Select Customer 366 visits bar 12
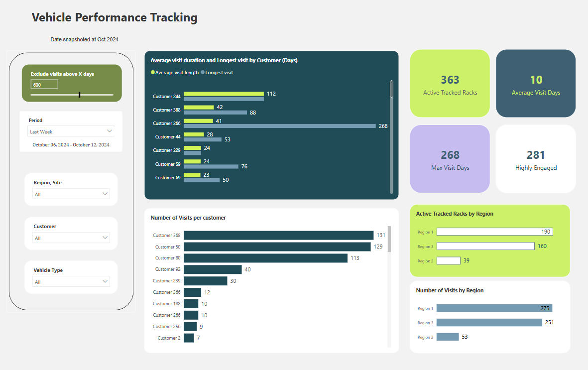 [192, 292]
